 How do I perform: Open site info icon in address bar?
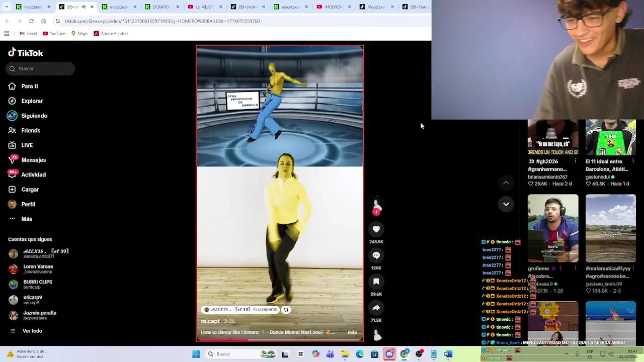(58, 21)
